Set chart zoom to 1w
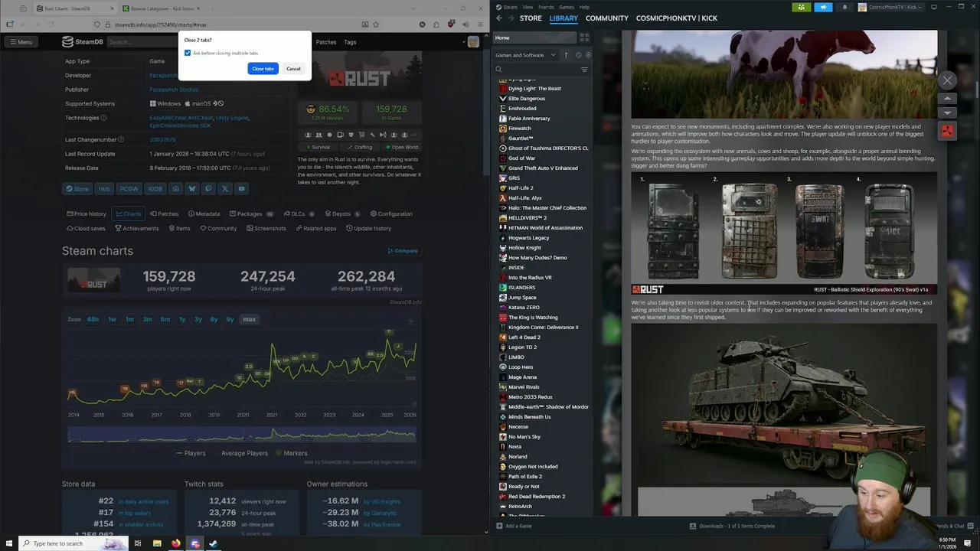Image resolution: width=980 pixels, height=551 pixels. [x=112, y=319]
